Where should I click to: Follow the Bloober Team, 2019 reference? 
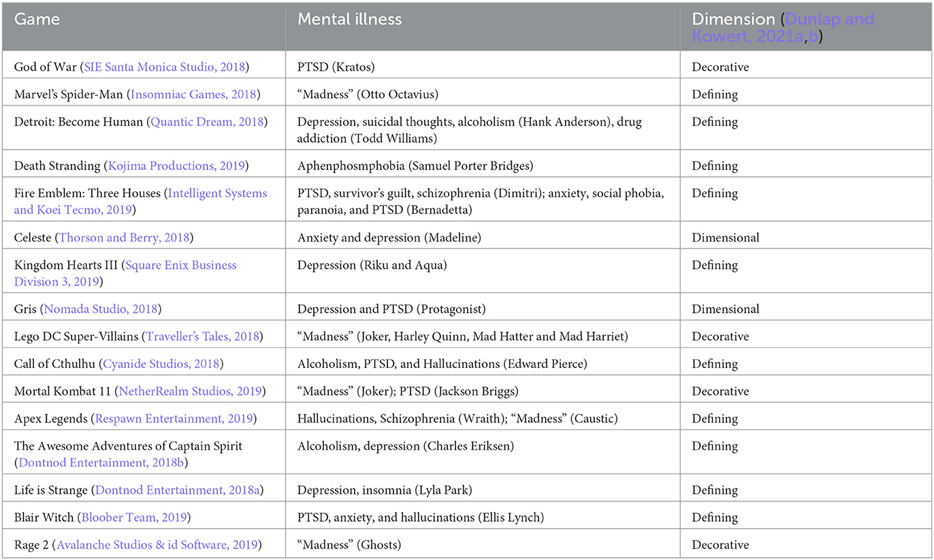tap(133, 517)
